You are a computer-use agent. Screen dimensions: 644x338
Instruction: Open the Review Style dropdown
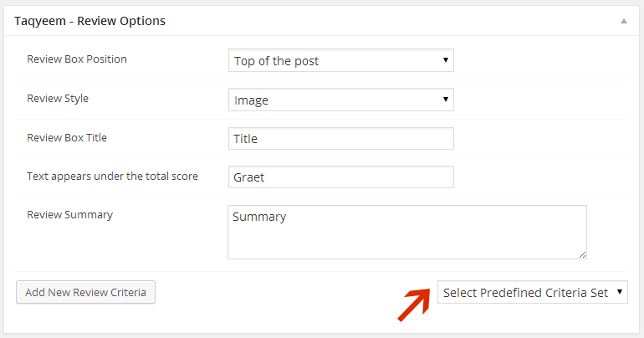tap(340, 100)
